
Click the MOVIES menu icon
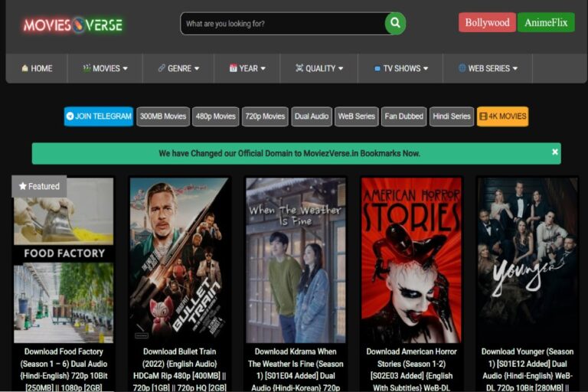(x=87, y=68)
